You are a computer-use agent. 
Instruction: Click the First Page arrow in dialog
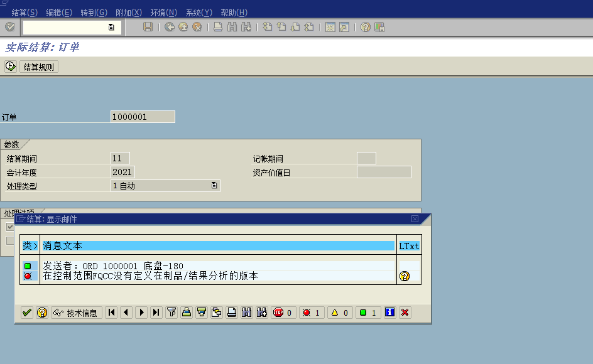click(x=111, y=312)
